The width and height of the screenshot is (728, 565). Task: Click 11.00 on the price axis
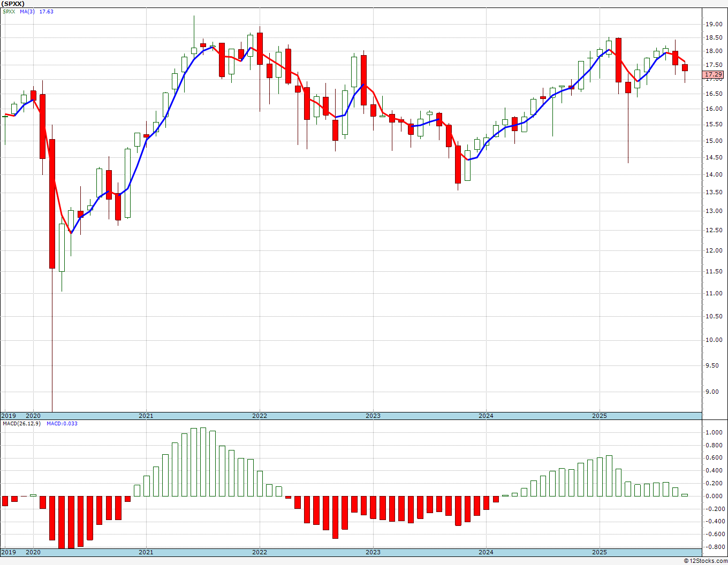coord(713,293)
